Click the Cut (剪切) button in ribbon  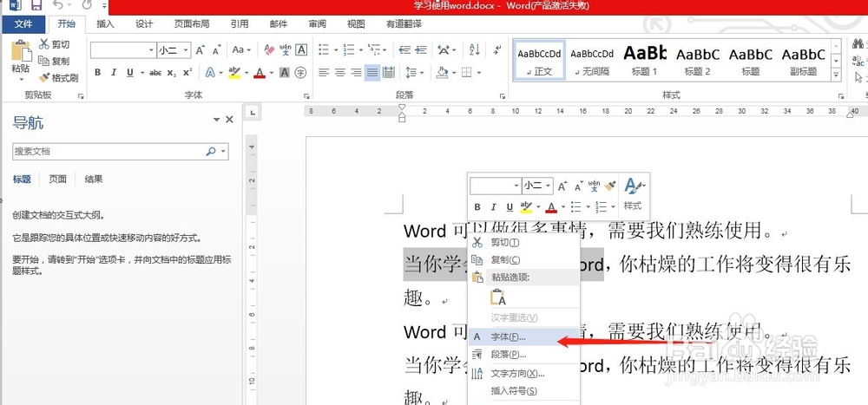click(54, 45)
